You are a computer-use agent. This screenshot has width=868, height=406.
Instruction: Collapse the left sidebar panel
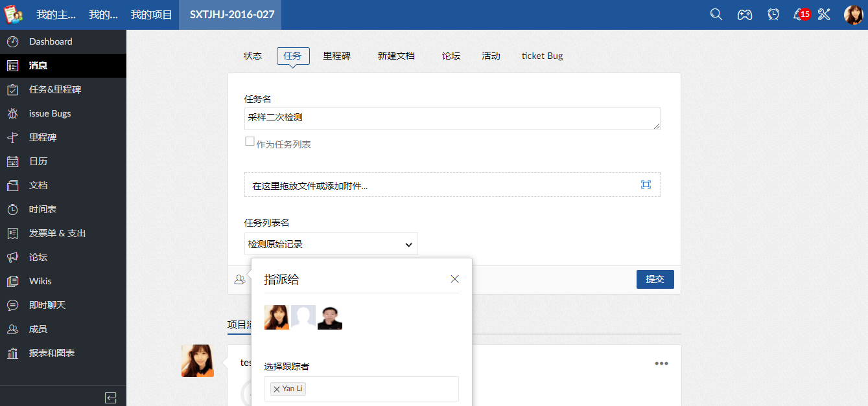111,398
